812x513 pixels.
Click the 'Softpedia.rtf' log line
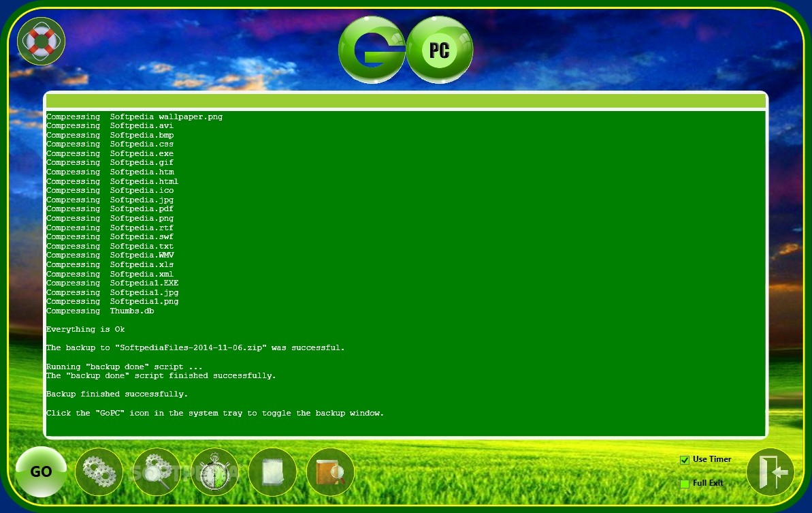click(x=110, y=228)
